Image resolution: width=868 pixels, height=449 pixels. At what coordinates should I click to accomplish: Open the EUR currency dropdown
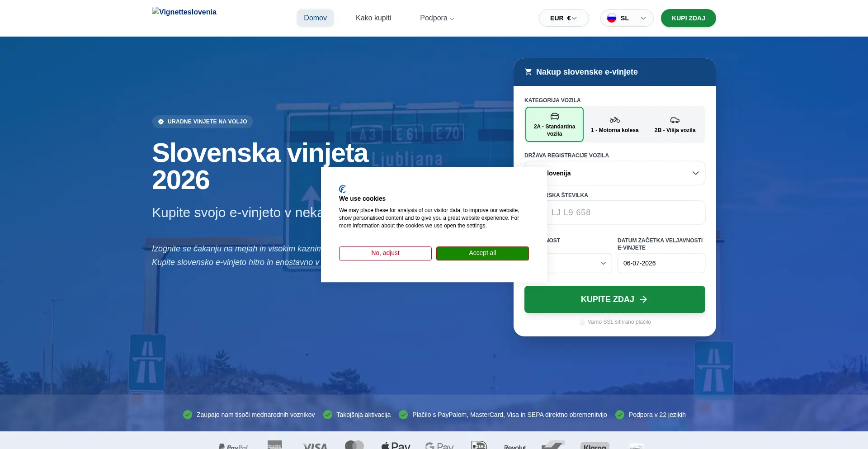(564, 18)
